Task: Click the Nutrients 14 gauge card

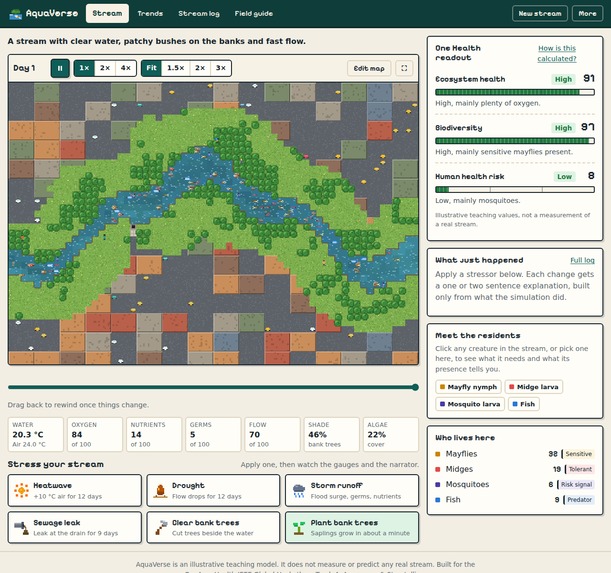Action: point(154,434)
